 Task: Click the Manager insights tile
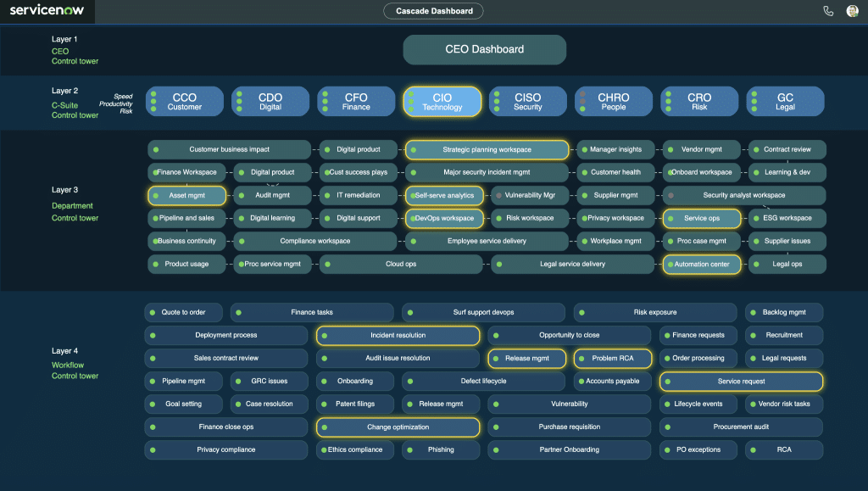pos(615,149)
